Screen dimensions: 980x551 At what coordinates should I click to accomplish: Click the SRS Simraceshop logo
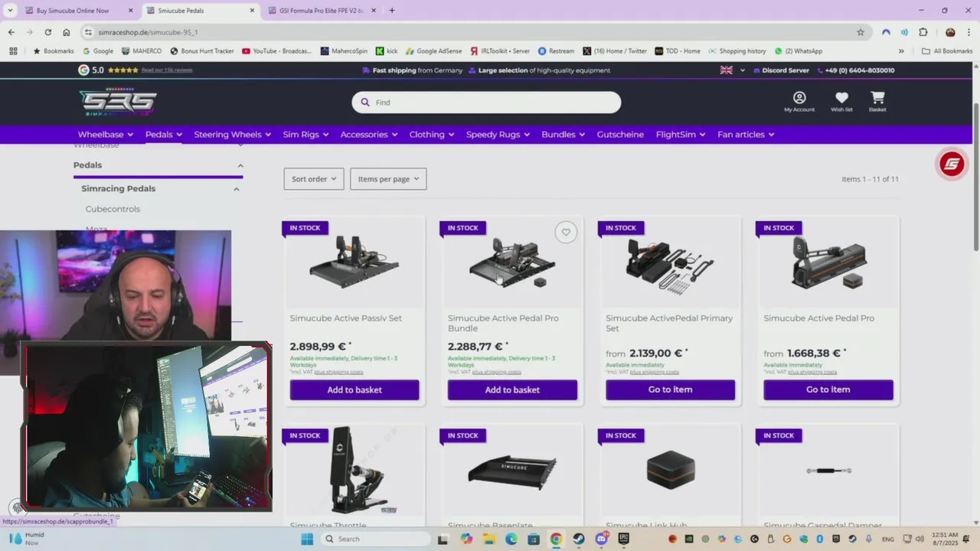[x=118, y=102]
